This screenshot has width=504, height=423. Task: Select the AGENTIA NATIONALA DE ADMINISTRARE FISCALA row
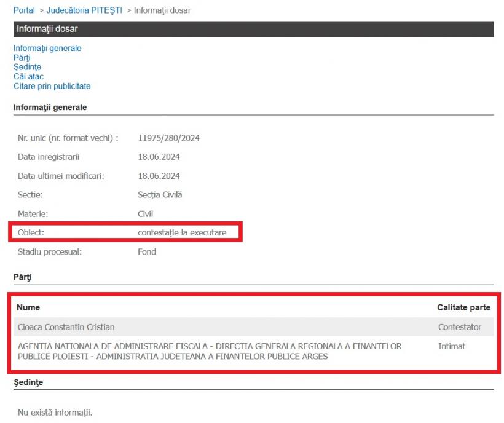point(209,351)
